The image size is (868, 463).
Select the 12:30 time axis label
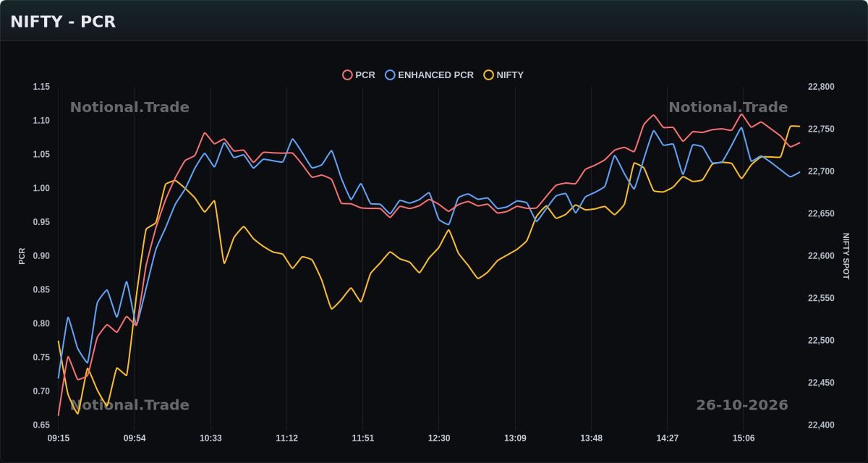(439, 438)
